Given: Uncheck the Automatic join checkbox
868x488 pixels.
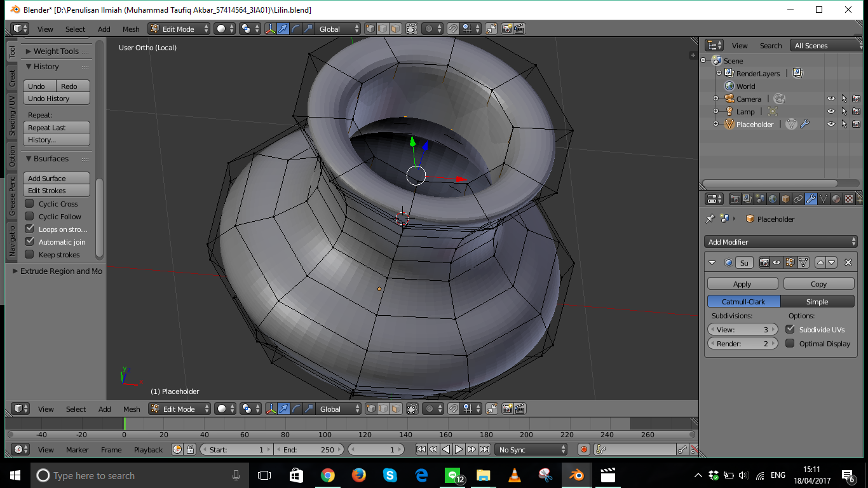Looking at the screenshot, I should click(x=29, y=241).
